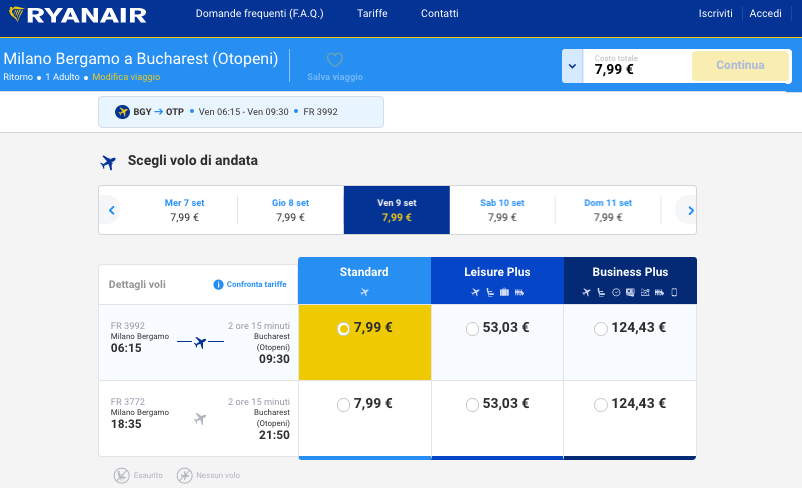
Task: Click Business Plus baggage card icon
Action: [630, 292]
